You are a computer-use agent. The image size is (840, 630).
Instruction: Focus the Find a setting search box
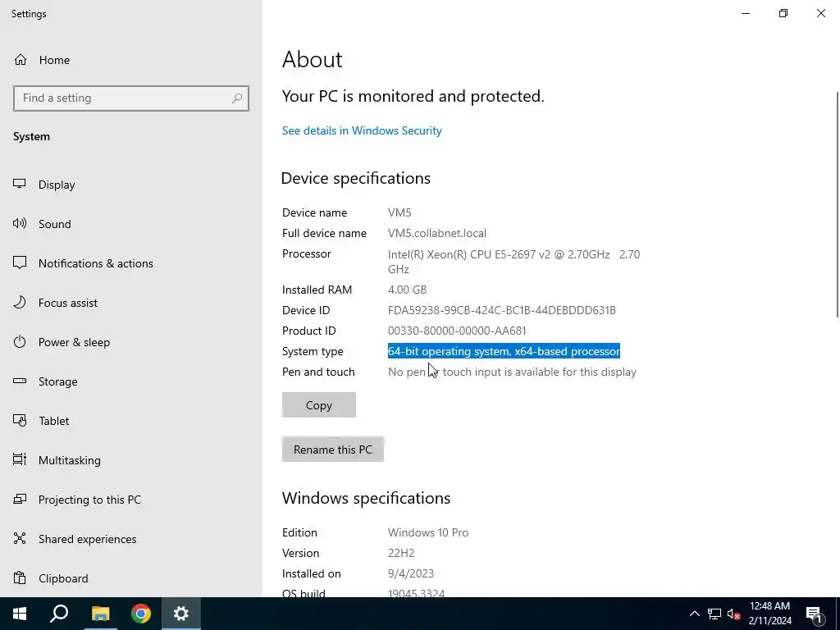[130, 98]
